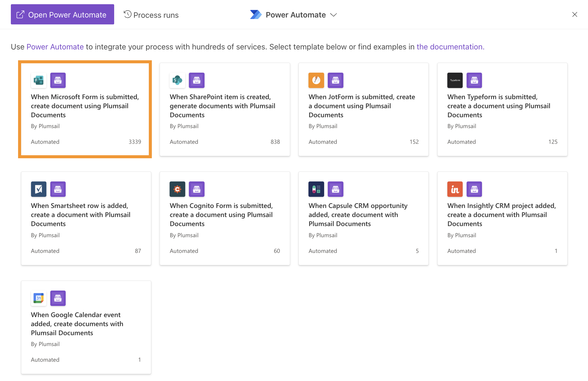Click the usage count 152
588x381 pixels.
click(x=414, y=142)
